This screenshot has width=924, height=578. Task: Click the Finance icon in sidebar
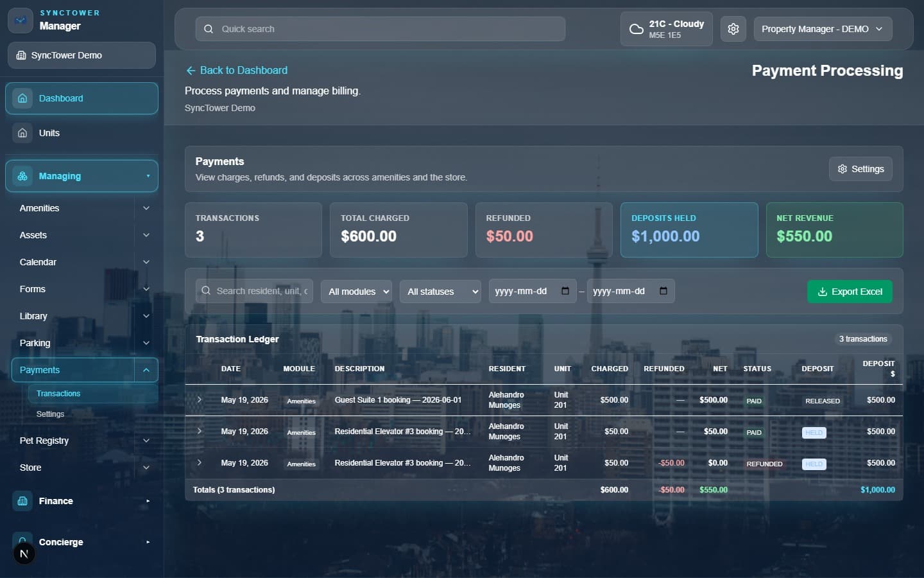(x=22, y=501)
